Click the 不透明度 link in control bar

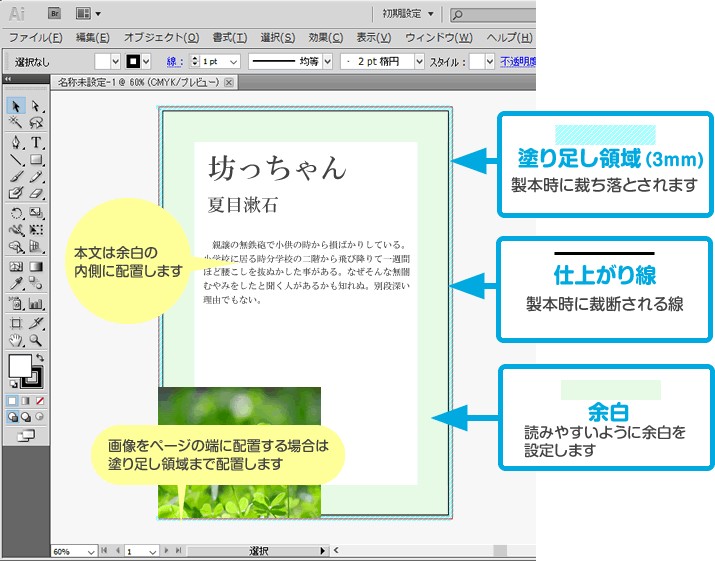click(518, 62)
